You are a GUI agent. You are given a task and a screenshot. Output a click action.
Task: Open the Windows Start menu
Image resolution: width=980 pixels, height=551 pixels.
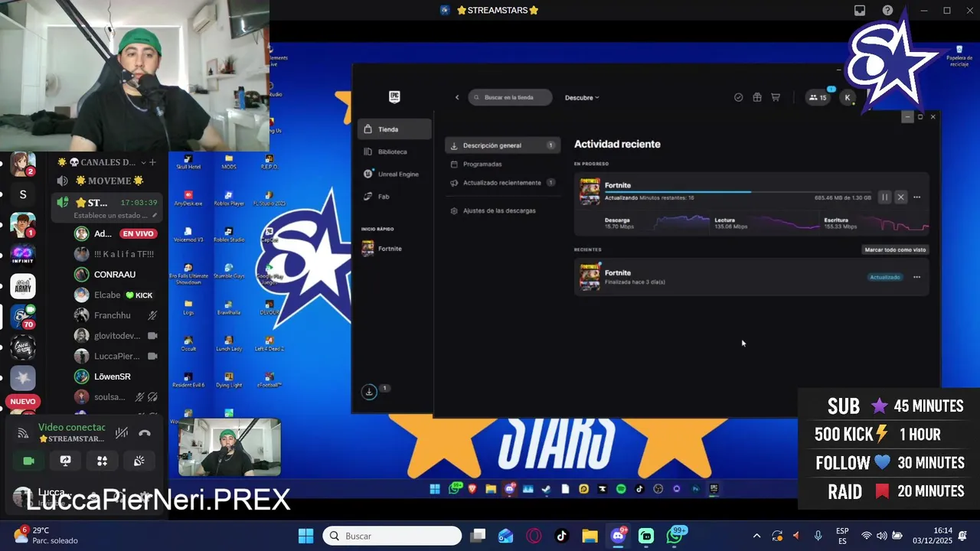[305, 536]
